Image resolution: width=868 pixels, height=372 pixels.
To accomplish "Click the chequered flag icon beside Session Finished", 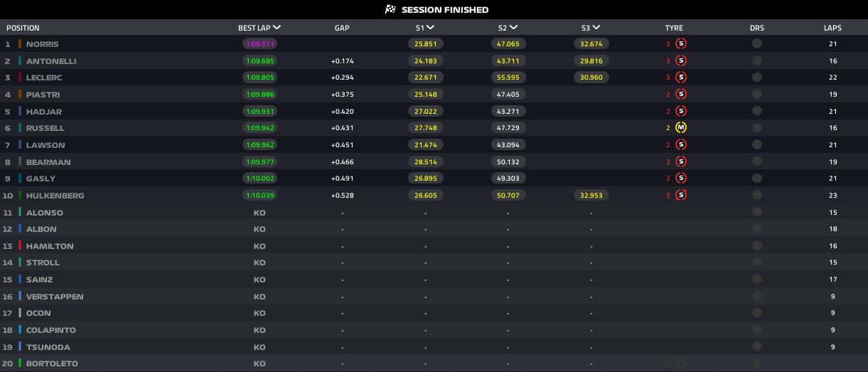I will (x=390, y=9).
